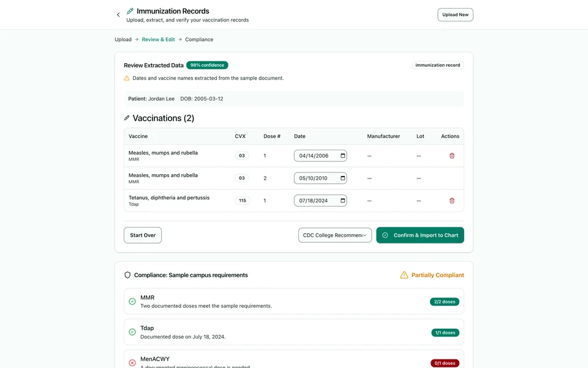Viewport: 588px width, 368px height.
Task: Click the 'Vaccinations (2)' heading
Action: click(164, 118)
